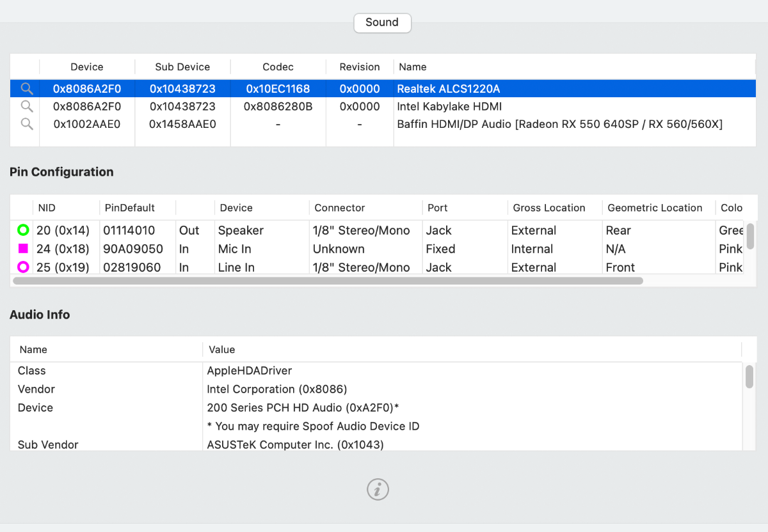Click the Connector column header
Viewport: 768px width, 532px height.
[340, 208]
